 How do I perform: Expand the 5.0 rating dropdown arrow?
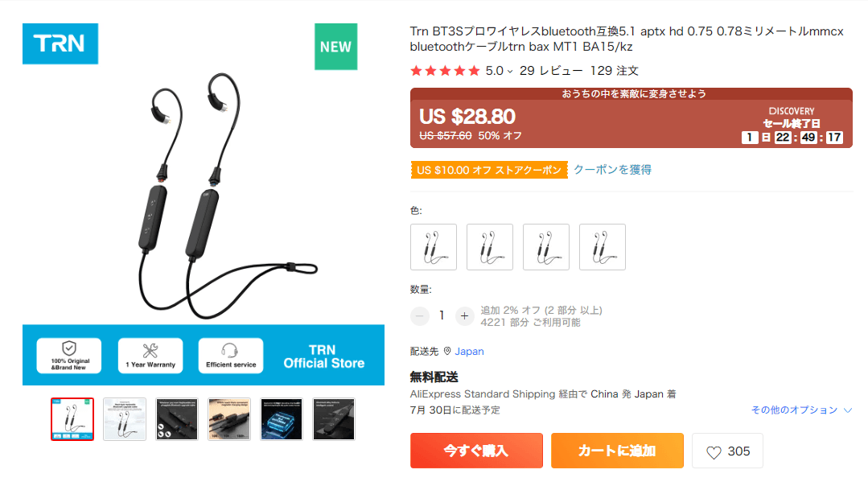(510, 72)
